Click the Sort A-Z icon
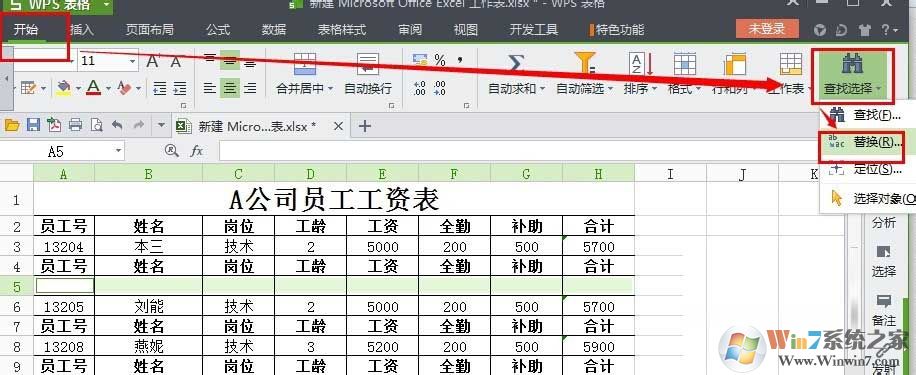The height and width of the screenshot is (375, 916). [640, 63]
